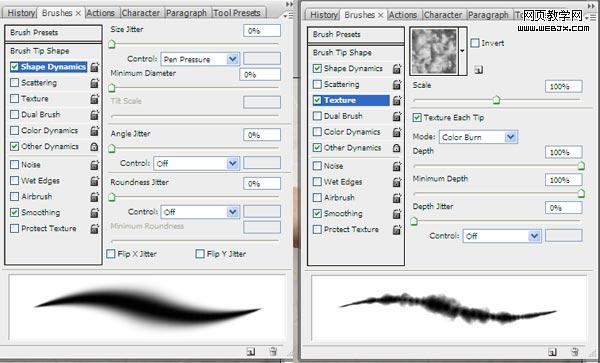
Task: Enable Wet Edges checkbox in right panel
Action: click(317, 182)
